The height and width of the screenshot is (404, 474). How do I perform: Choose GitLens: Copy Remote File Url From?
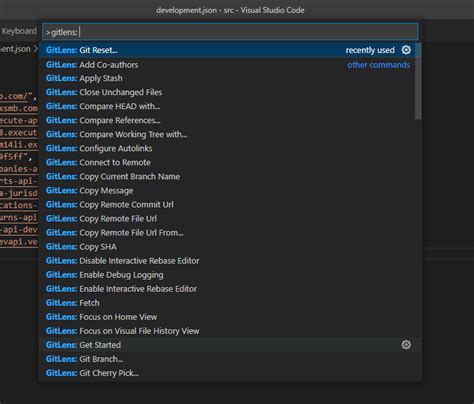(227, 232)
